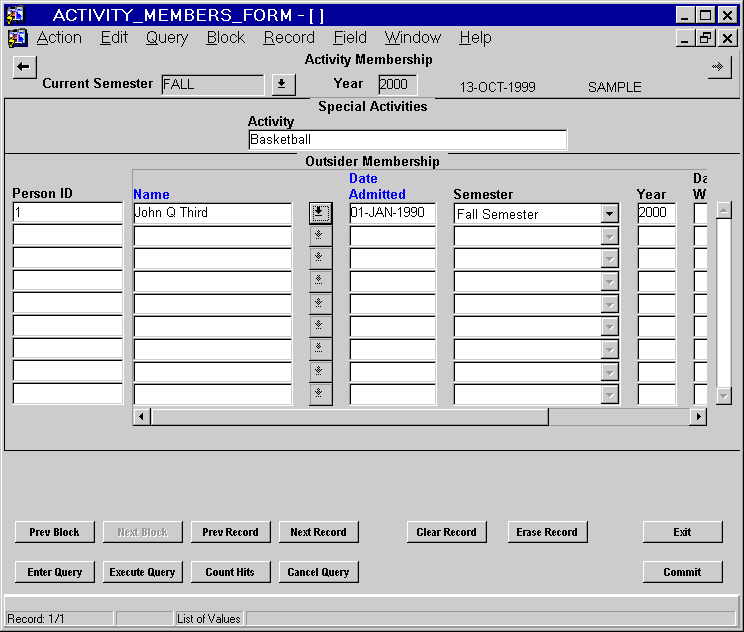Click the Date Admitted field 01-JAN-1990

(x=392, y=213)
